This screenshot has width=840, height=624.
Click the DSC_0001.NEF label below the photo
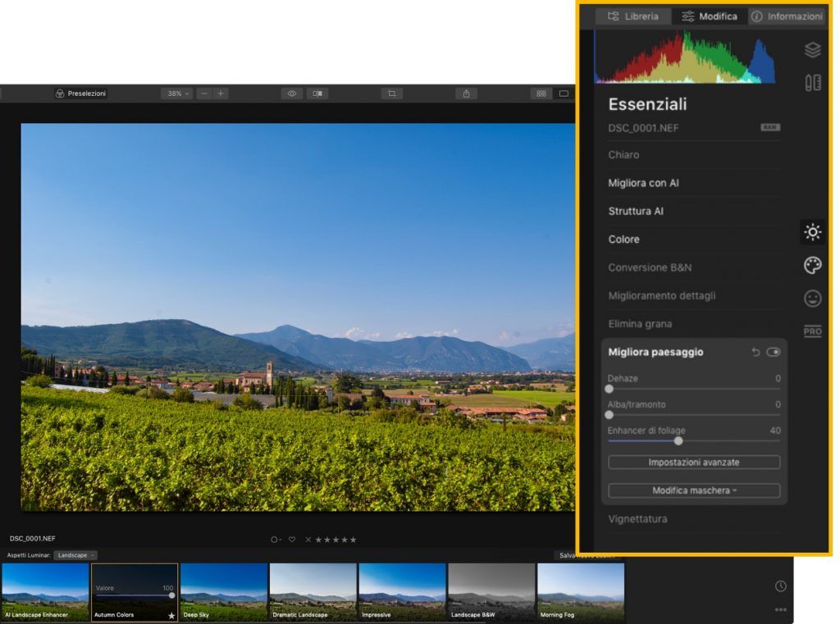[32, 538]
